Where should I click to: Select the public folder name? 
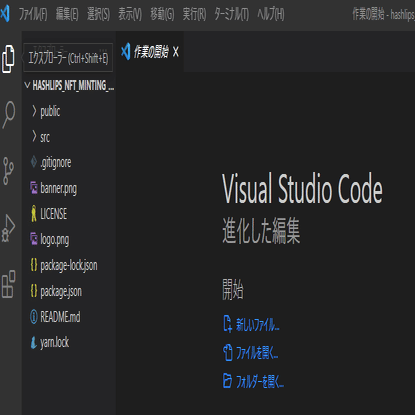coord(50,111)
